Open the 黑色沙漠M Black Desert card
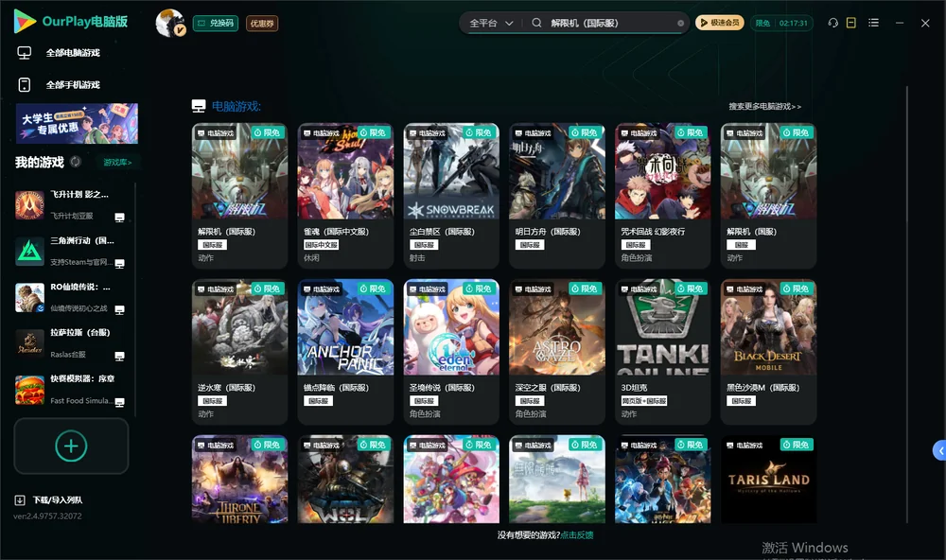 (768, 352)
